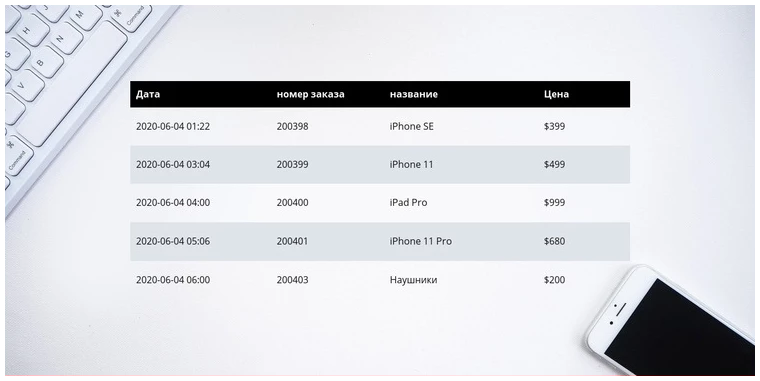Click the $999 price cell
The image size is (760, 381).
(554, 203)
